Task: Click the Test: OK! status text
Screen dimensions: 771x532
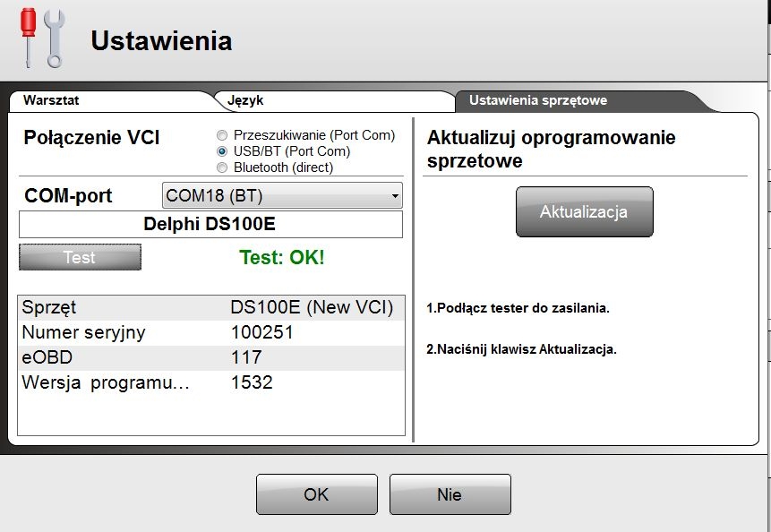Action: pyautogui.click(x=282, y=258)
